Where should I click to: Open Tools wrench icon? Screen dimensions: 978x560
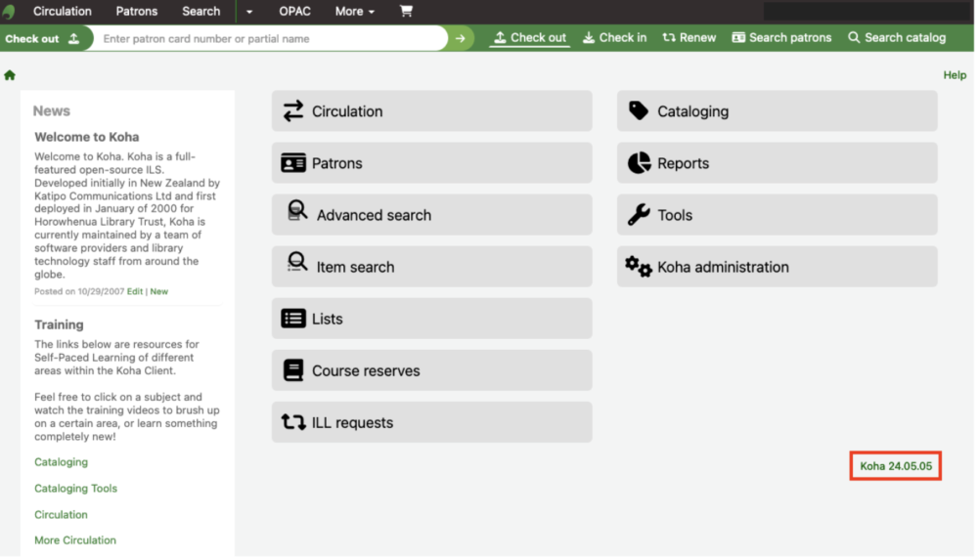coord(639,215)
